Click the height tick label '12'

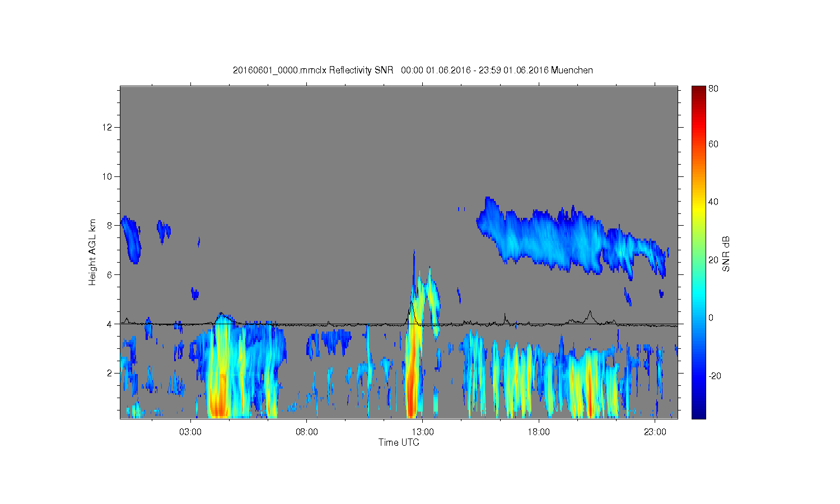108,128
